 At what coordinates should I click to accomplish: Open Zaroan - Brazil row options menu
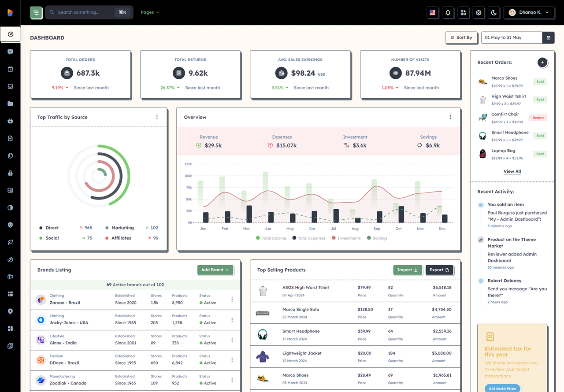tap(232, 300)
